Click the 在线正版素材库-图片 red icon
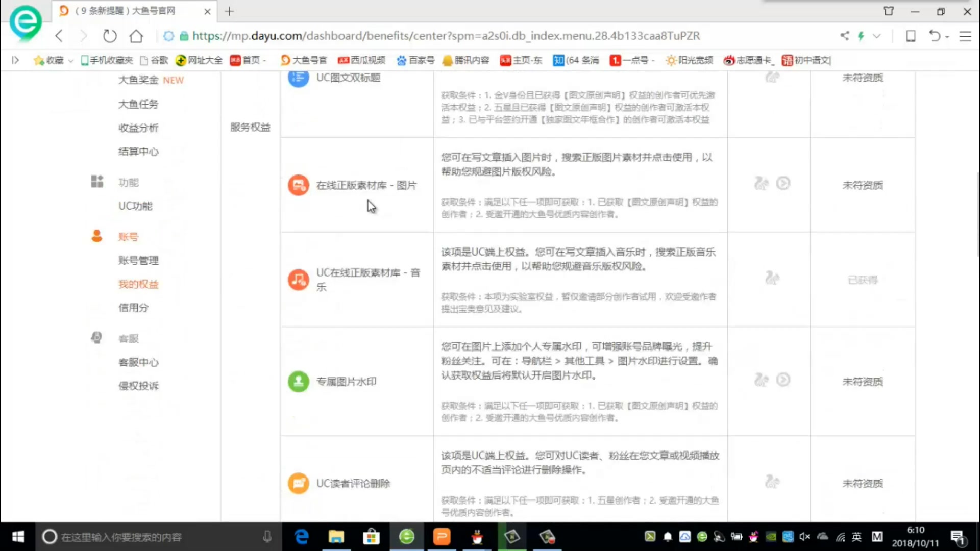Screen dimensions: 980x551 [x=298, y=185]
